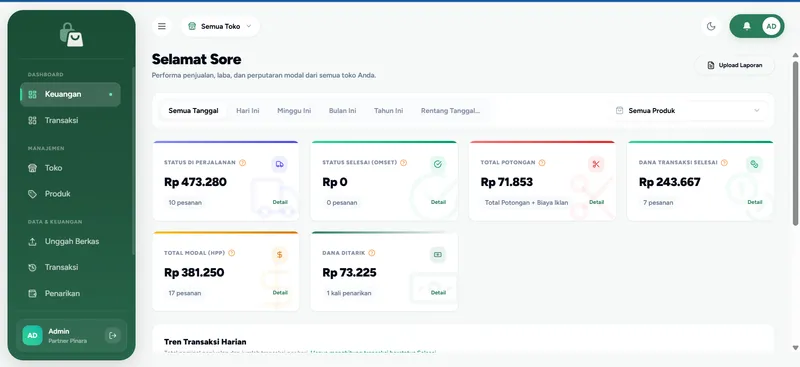Viewport: 800px width, 367px height.
Task: Open Detail on the Total Potongan card
Action: point(596,202)
